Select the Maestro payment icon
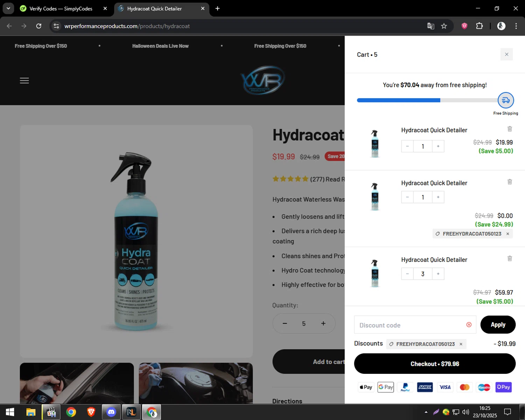 [x=484, y=387]
